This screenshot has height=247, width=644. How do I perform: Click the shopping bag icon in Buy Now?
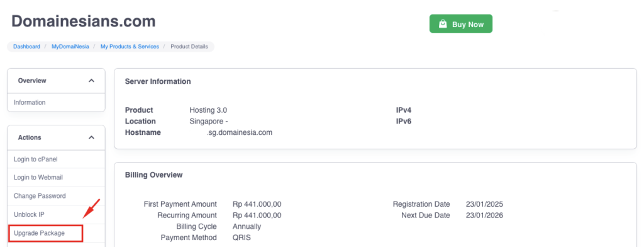pos(443,24)
